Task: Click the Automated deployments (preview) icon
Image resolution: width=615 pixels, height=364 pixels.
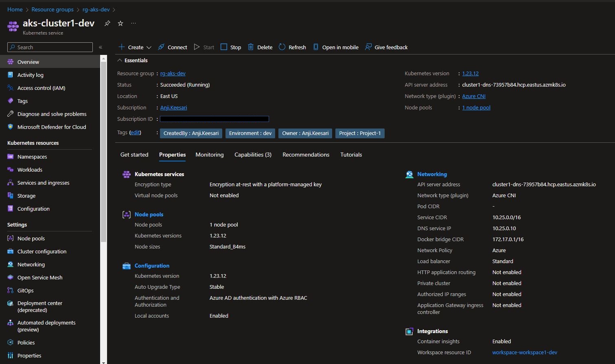Action: (x=11, y=323)
